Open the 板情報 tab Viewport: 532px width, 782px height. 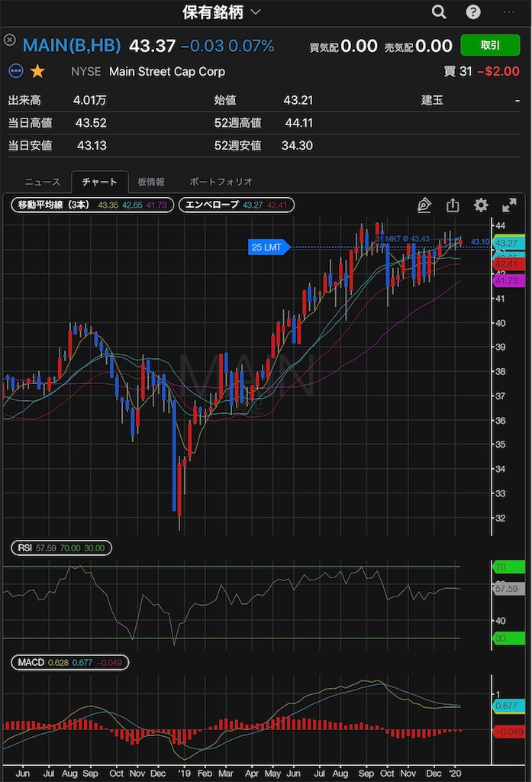point(151,182)
